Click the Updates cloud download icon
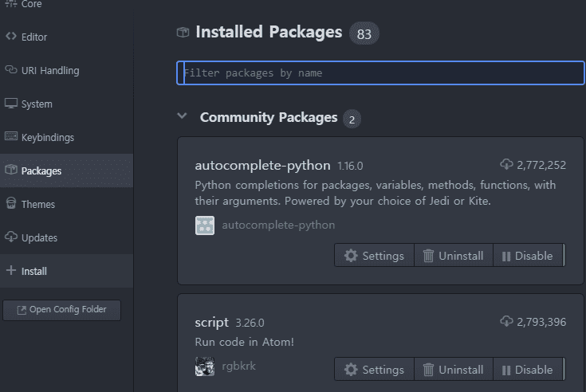Viewport: 586px width, 392px height. pyautogui.click(x=11, y=237)
